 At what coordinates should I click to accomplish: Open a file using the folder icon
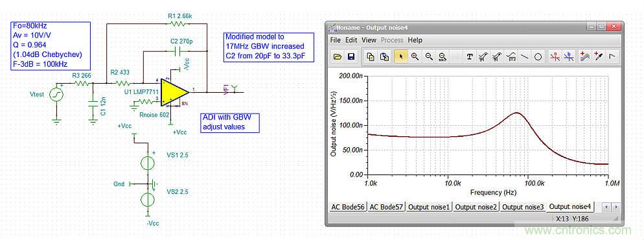[338, 56]
